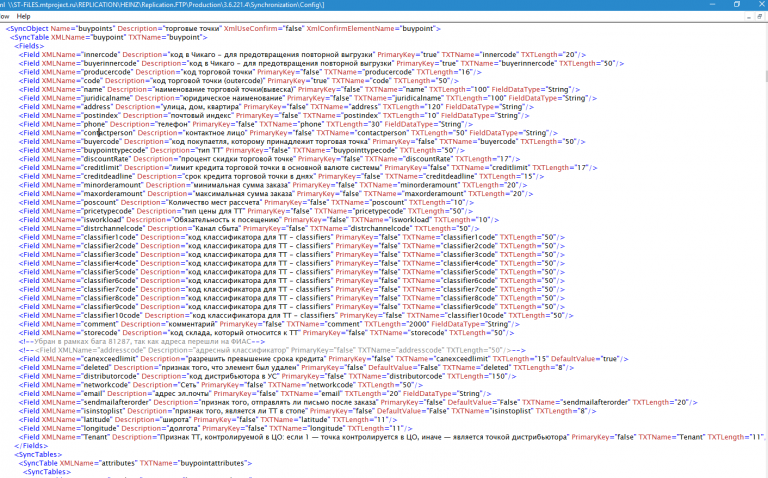Click the Field line XMLName="classifier2code"
The image size is (768, 478).
coord(291,246)
